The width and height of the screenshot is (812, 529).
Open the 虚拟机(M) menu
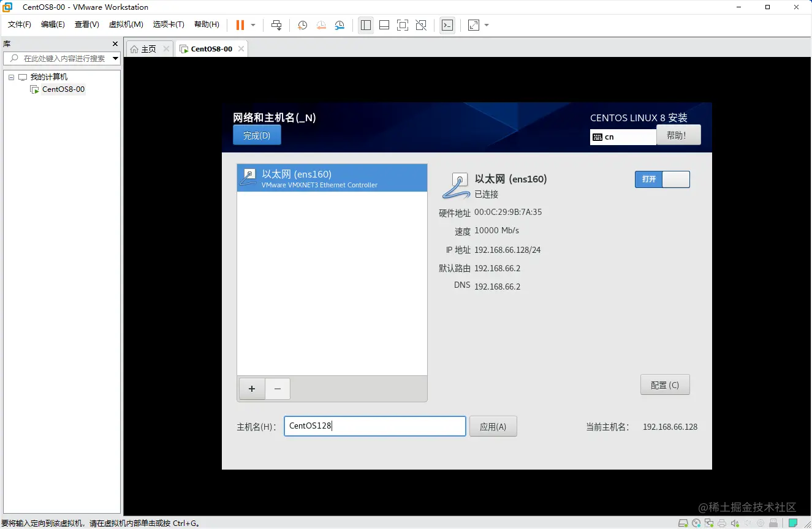click(126, 24)
